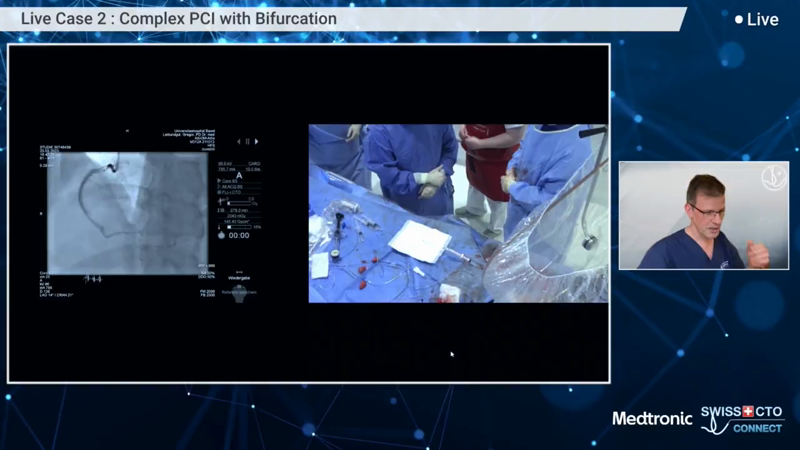Click the Medtronic sponsor logo
Image resolution: width=800 pixels, height=450 pixels.
tap(652, 419)
